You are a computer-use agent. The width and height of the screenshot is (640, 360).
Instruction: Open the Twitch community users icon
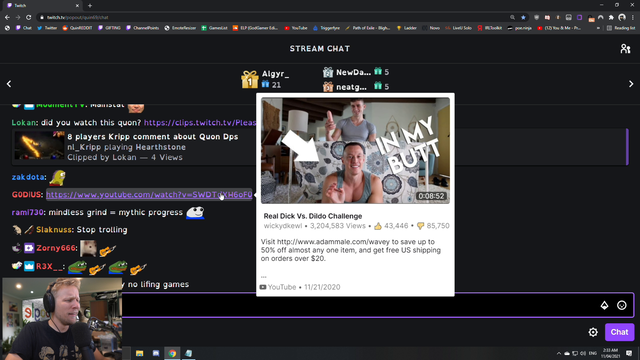coord(625,49)
